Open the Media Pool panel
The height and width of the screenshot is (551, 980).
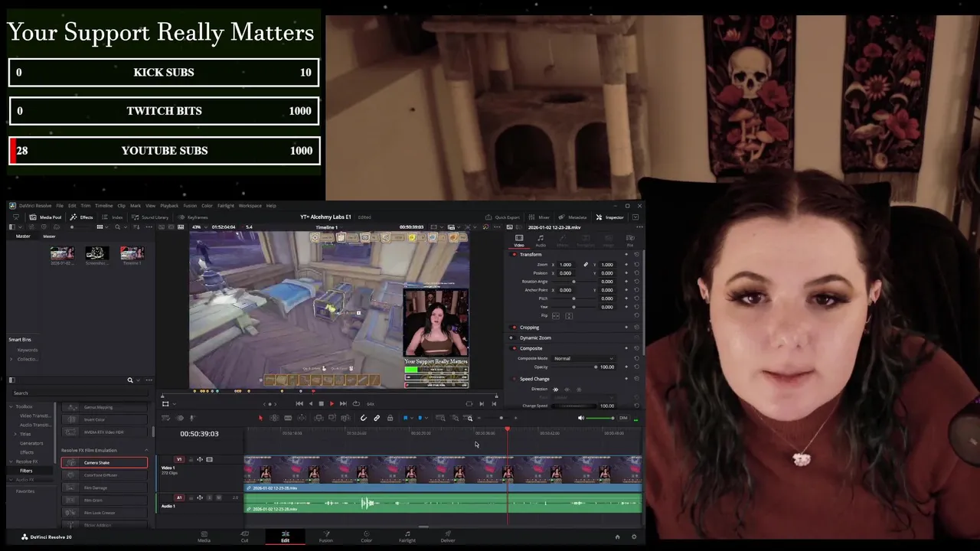(x=46, y=217)
